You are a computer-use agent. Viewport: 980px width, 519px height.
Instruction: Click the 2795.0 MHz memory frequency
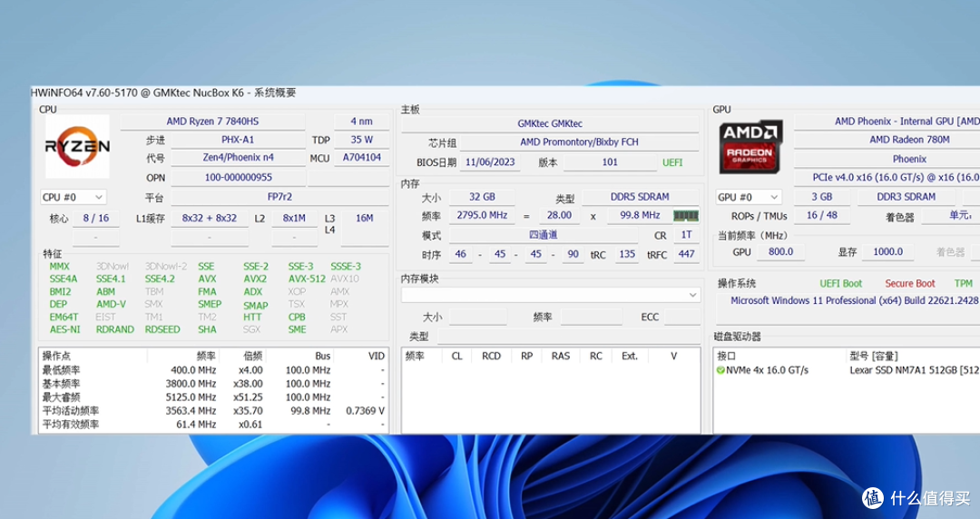coord(482,215)
